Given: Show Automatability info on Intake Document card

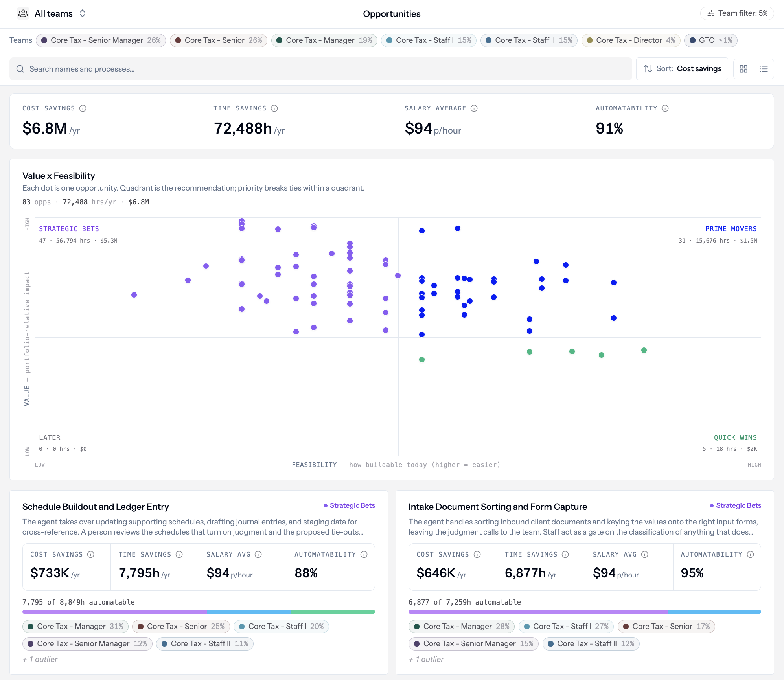Looking at the screenshot, I should click(751, 554).
